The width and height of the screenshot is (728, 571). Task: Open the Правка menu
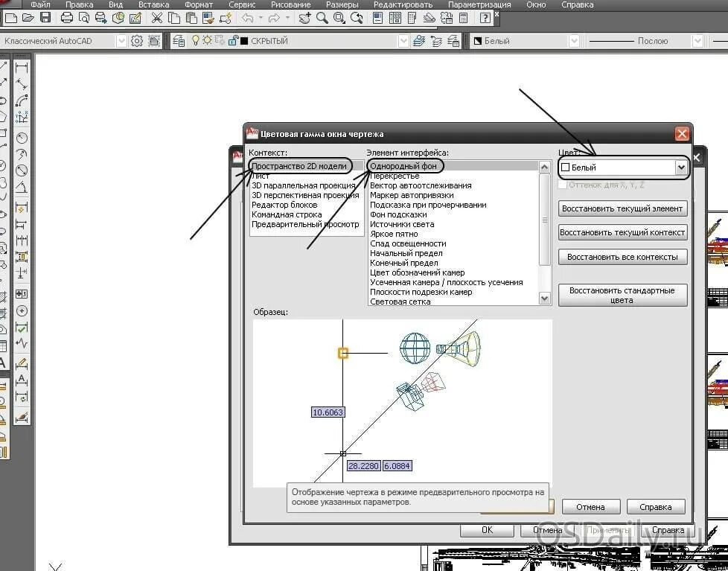tap(79, 4)
